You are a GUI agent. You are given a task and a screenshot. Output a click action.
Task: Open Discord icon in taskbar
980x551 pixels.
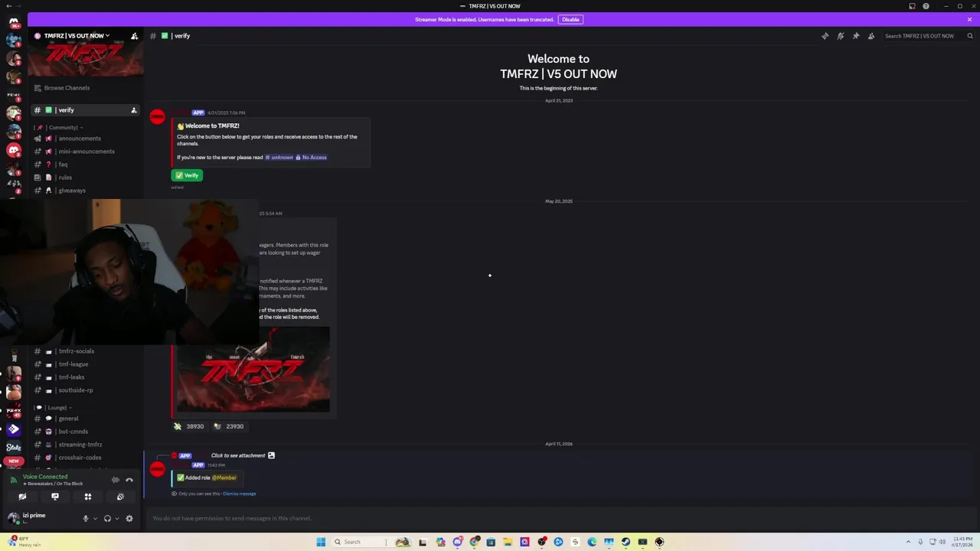click(457, 542)
